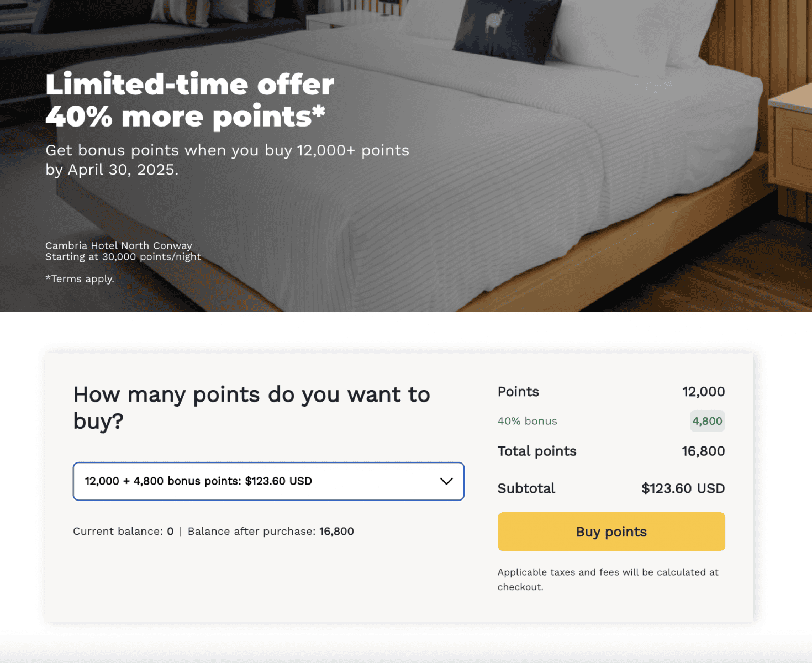Click the 40% more points heading

coord(185,117)
